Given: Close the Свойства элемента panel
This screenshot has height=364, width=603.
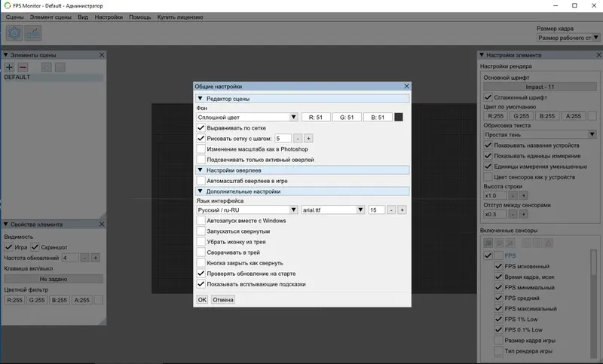Looking at the screenshot, I should 102,224.
